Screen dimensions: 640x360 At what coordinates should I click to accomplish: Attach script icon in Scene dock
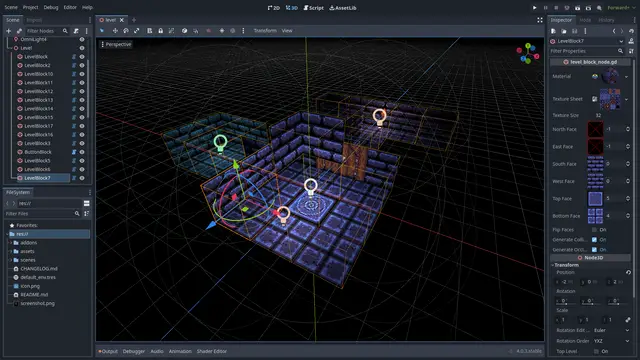click(76, 31)
